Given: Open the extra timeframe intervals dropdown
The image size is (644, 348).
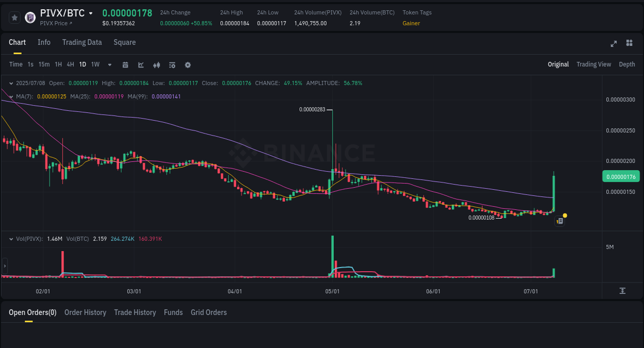Looking at the screenshot, I should 109,64.
